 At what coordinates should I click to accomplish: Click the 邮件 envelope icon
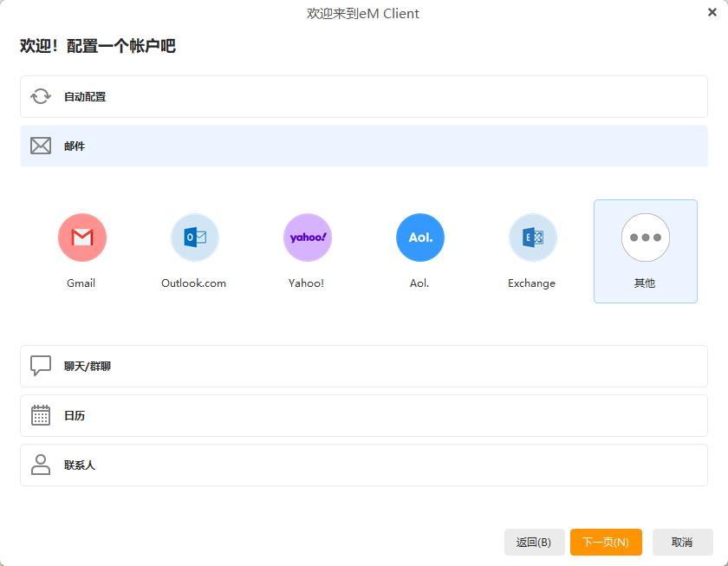pos(41,146)
